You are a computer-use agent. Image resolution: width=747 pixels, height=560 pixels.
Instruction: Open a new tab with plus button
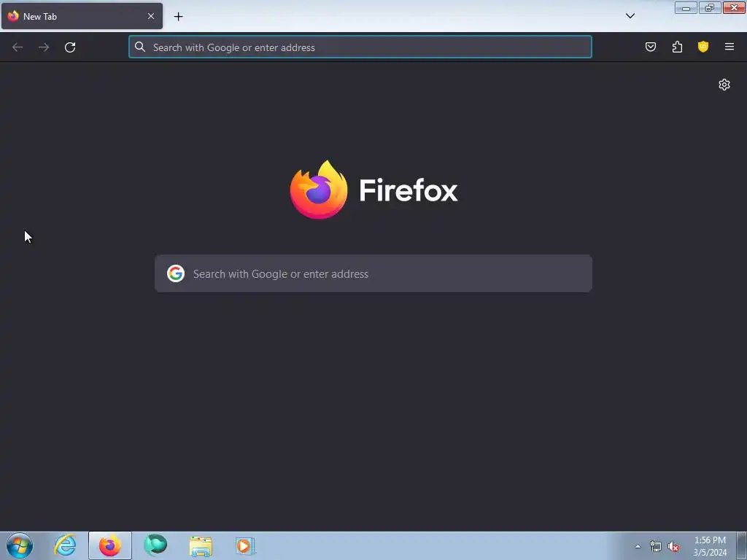tap(178, 17)
